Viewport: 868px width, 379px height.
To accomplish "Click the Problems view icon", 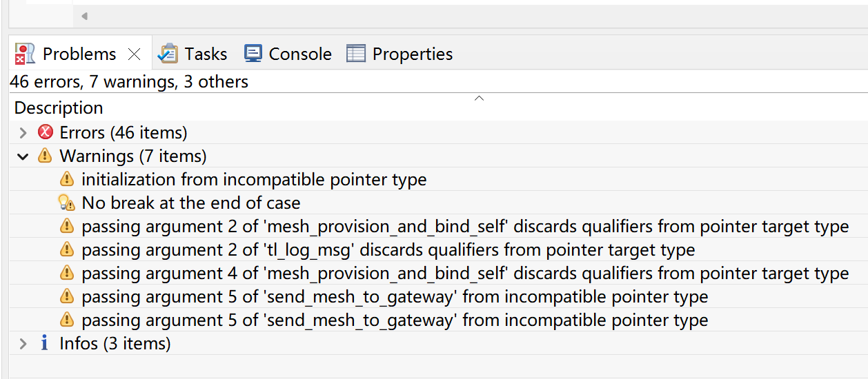I will click(x=25, y=54).
